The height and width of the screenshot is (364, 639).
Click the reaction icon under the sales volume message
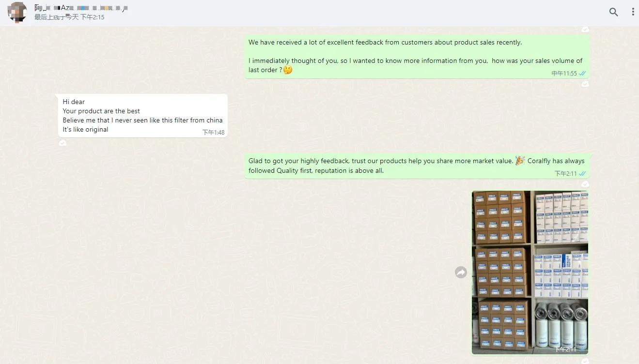(585, 84)
